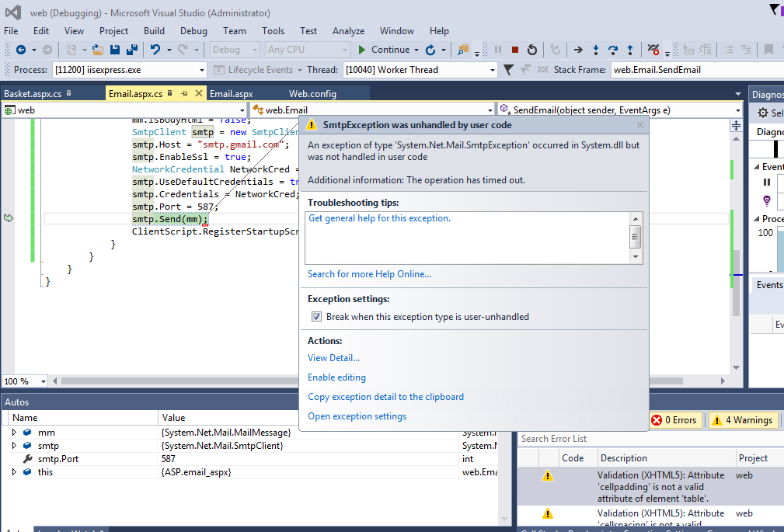Image resolution: width=784 pixels, height=532 pixels.
Task: Click the Save All icon
Action: (132, 50)
